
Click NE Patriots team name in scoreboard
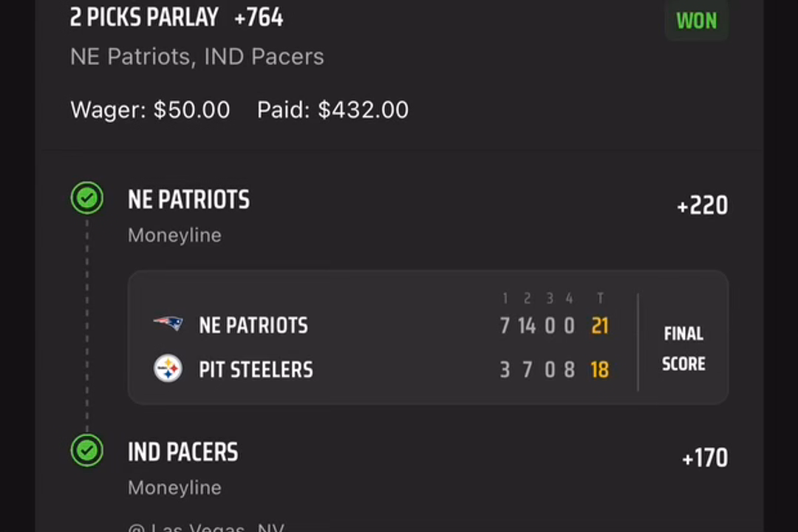click(x=253, y=325)
